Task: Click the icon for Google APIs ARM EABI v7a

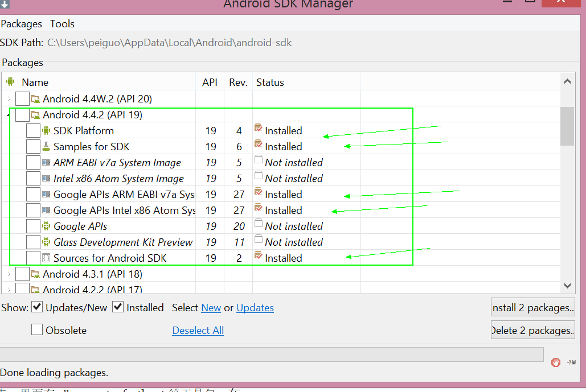Action: point(46,194)
